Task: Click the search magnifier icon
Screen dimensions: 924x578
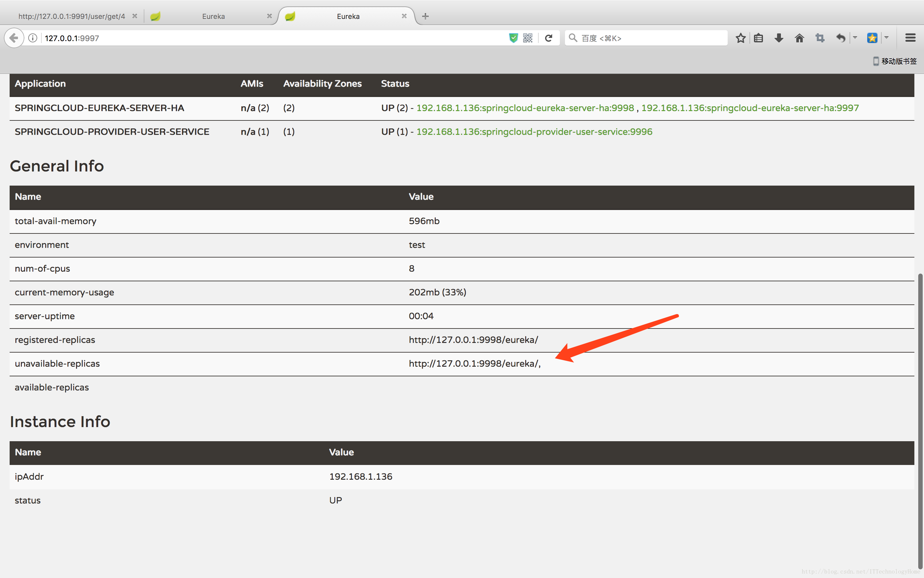Action: pos(573,38)
